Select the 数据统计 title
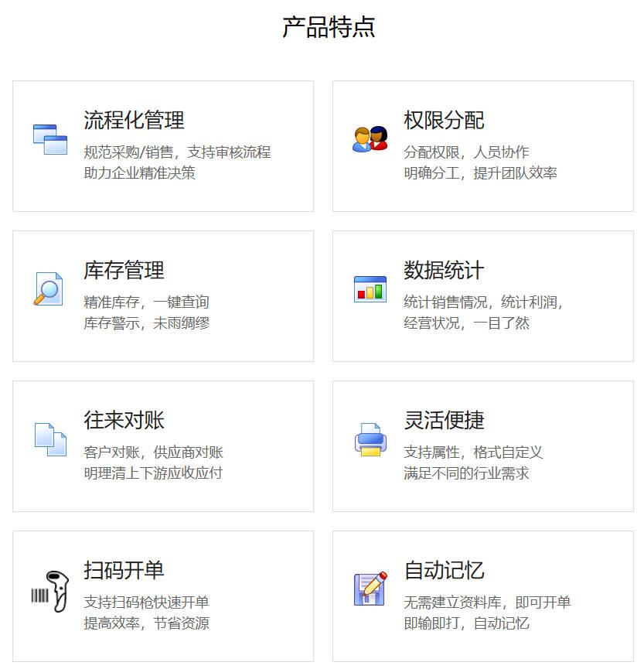Image resolution: width=644 pixels, height=669 pixels. point(441,271)
